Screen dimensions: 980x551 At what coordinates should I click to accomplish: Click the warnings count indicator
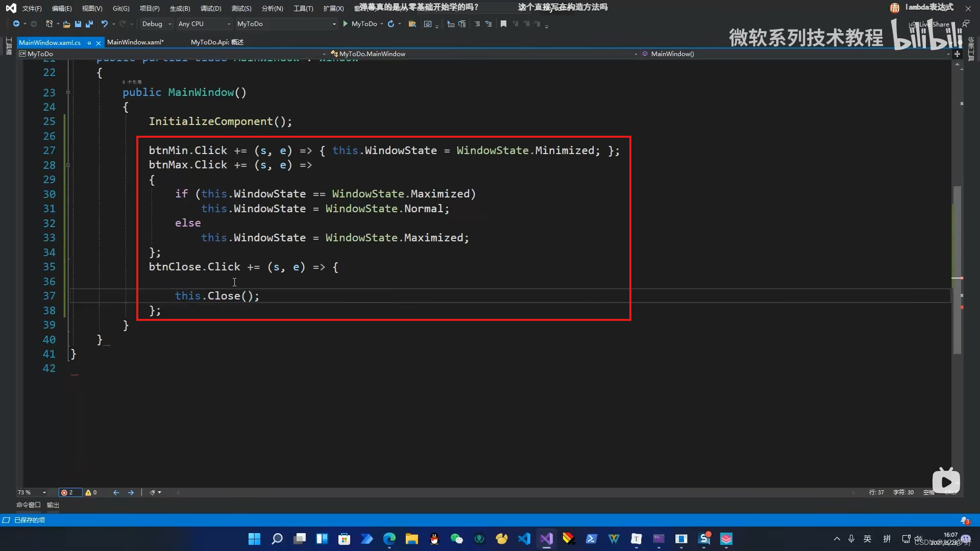[91, 492]
